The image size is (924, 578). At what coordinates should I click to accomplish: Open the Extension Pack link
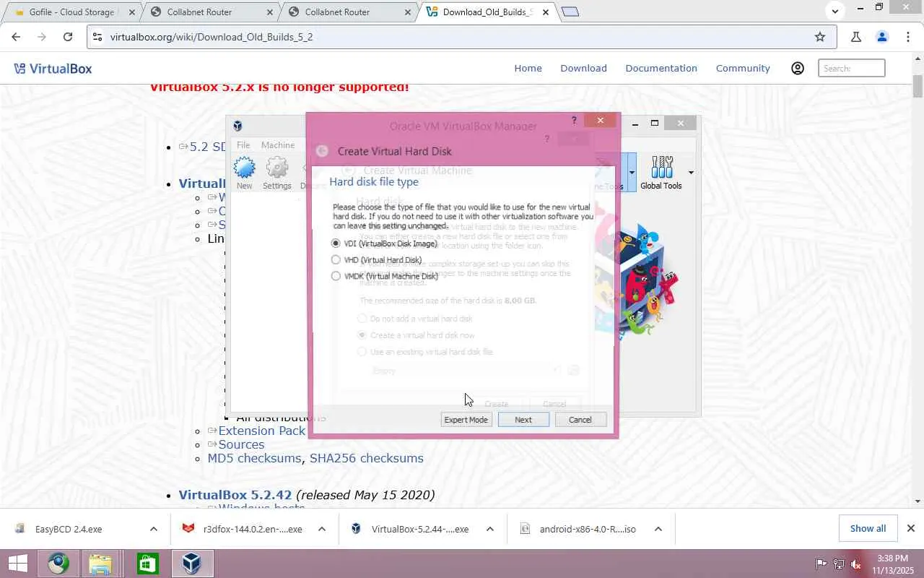coord(262,431)
